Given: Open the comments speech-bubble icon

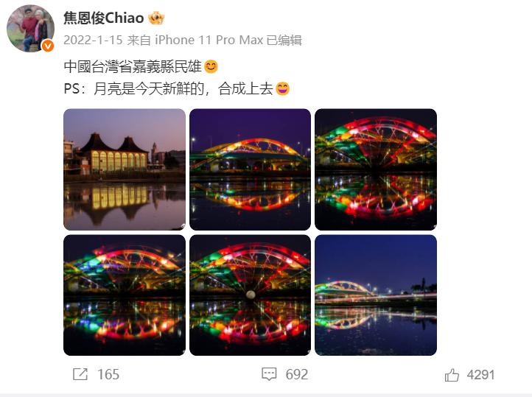Looking at the screenshot, I should pyautogui.click(x=269, y=374).
